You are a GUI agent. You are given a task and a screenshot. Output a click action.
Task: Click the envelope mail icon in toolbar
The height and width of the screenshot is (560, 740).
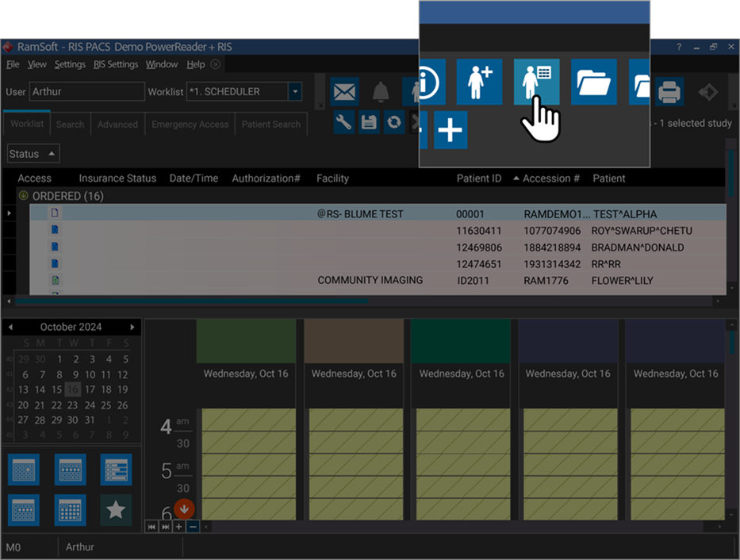pyautogui.click(x=344, y=93)
